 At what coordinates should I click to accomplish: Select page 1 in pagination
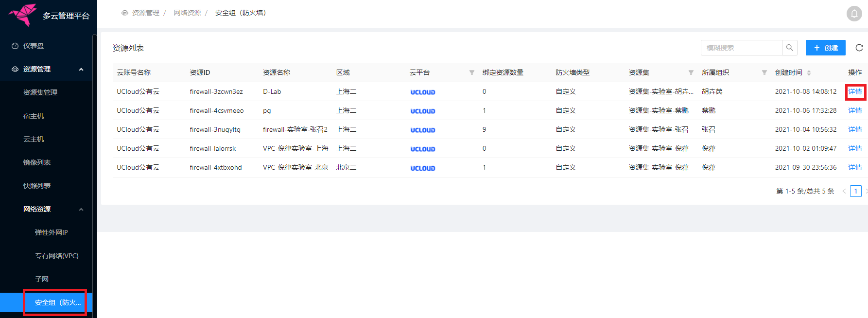856,191
